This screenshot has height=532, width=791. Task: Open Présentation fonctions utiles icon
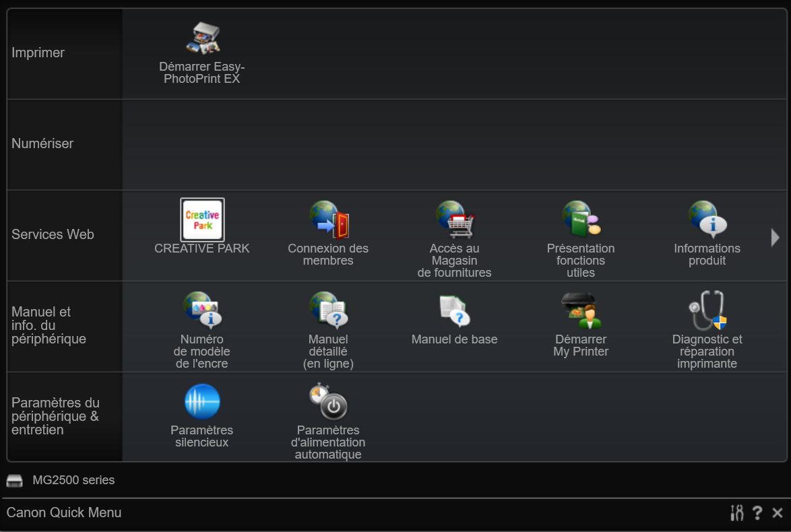pyautogui.click(x=581, y=220)
